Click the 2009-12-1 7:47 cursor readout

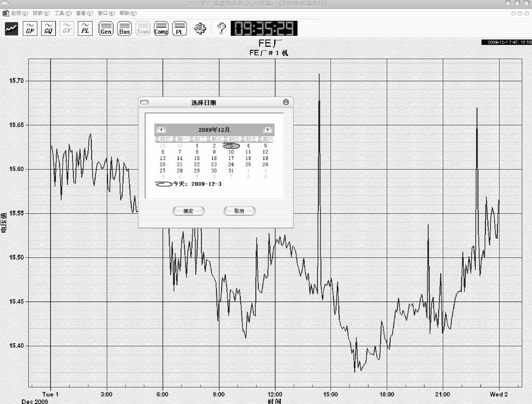506,42
